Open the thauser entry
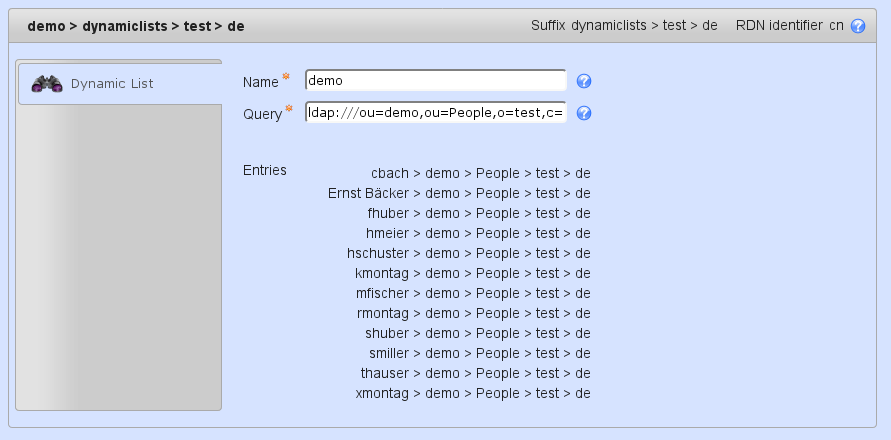Viewport: 891px width, 440px height. click(x=475, y=373)
